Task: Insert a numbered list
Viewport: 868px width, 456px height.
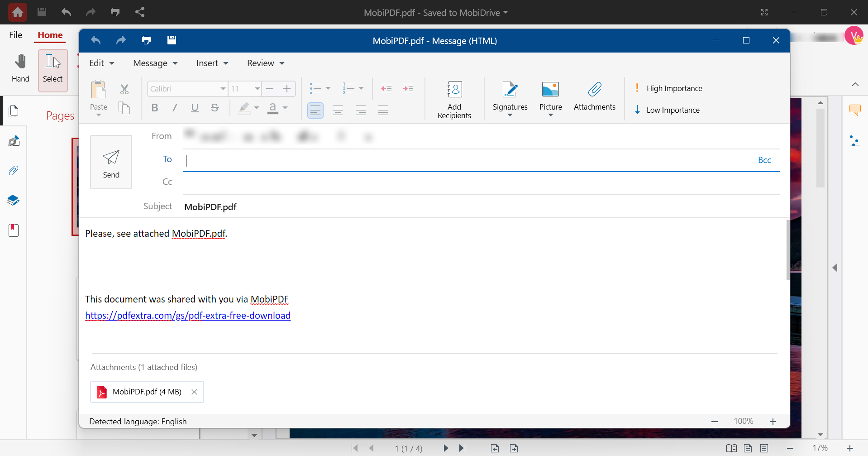Action: 348,88
